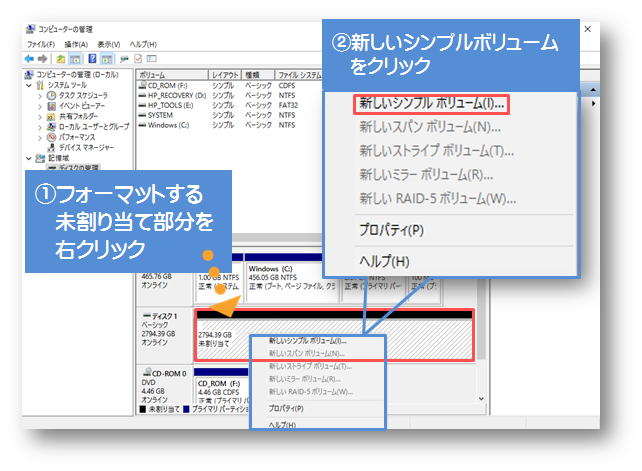Select the ディスク 1 disk label
The image size is (642, 471).
164,316
